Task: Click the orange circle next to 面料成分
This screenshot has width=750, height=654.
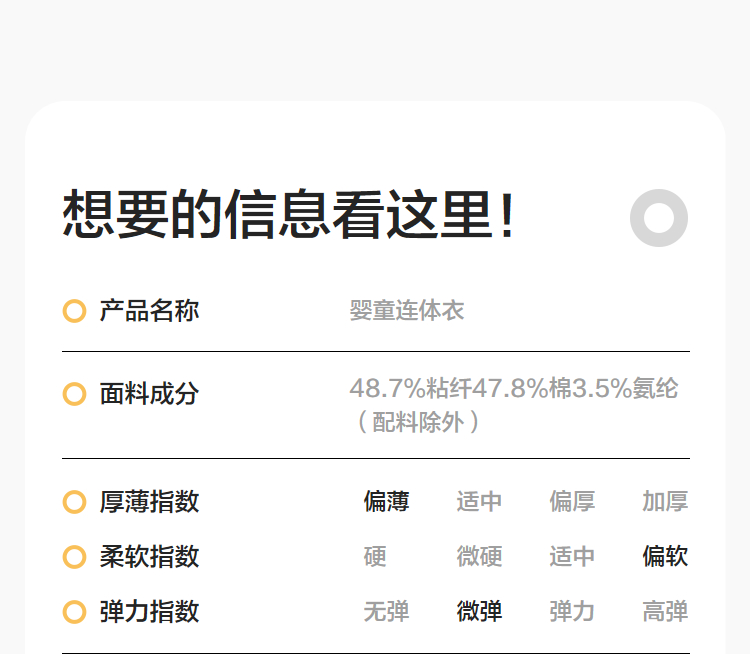Action: (x=75, y=394)
